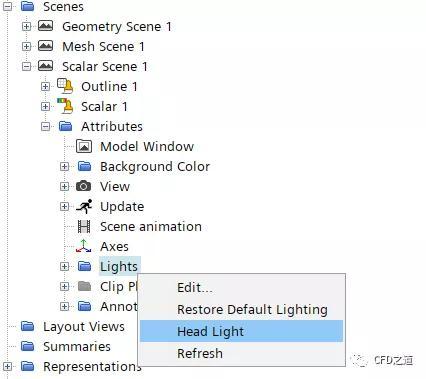The image size is (426, 379).
Task: Collapse the Attributes folder
Action: click(x=46, y=126)
